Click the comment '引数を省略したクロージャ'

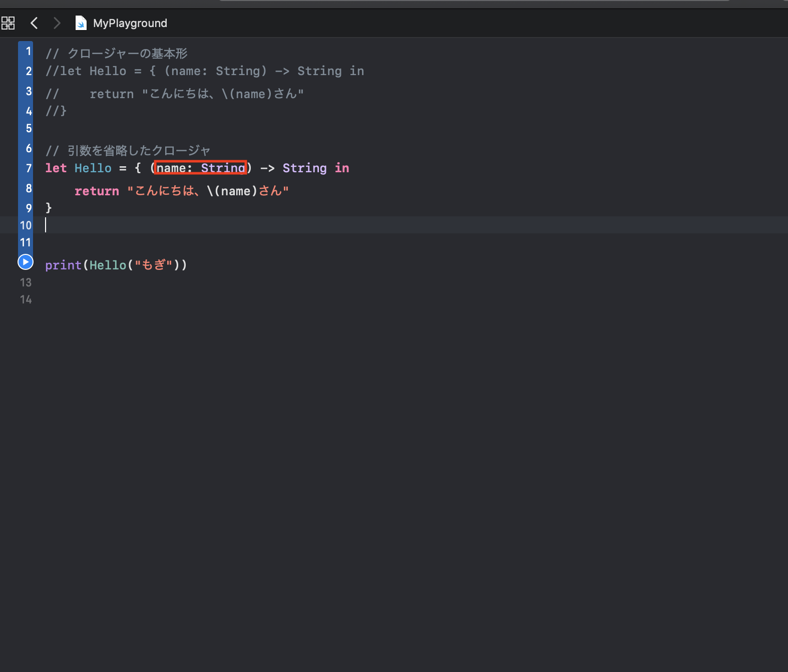[139, 151]
